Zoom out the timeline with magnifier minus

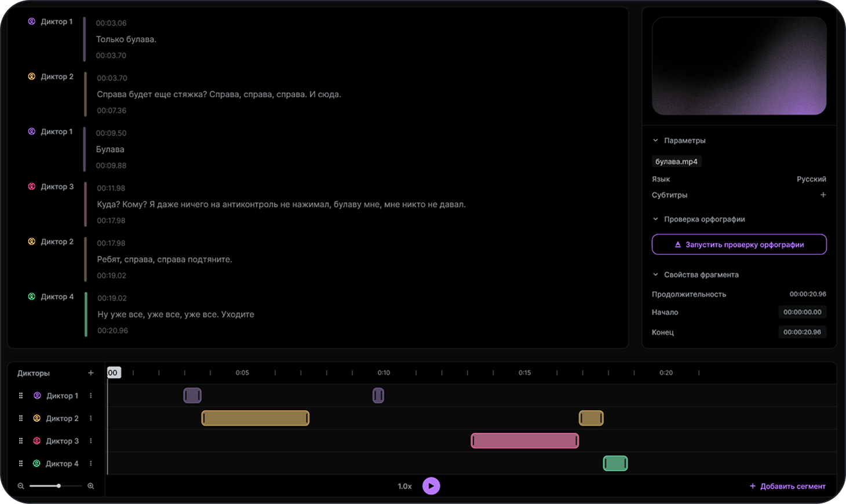pos(21,486)
